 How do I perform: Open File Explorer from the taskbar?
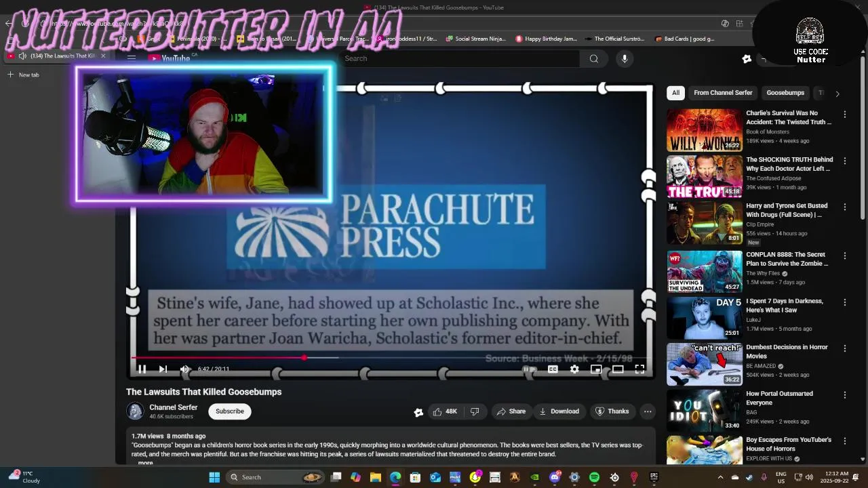tap(375, 477)
